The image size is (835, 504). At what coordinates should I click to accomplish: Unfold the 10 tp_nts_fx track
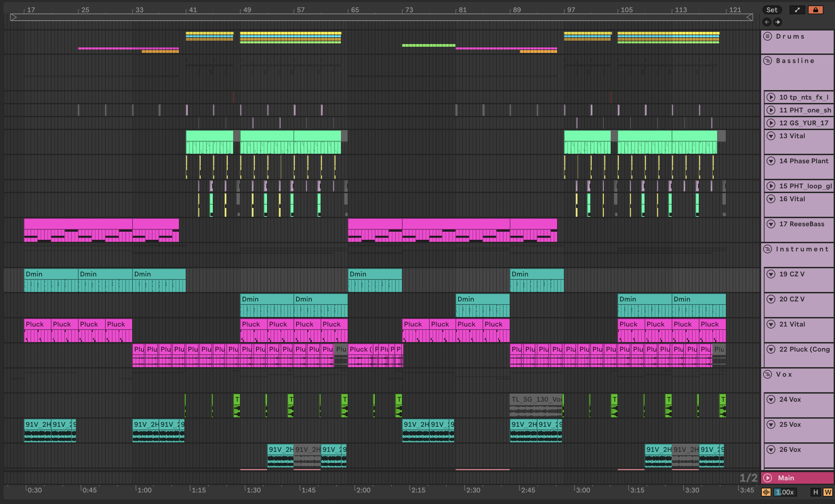771,97
